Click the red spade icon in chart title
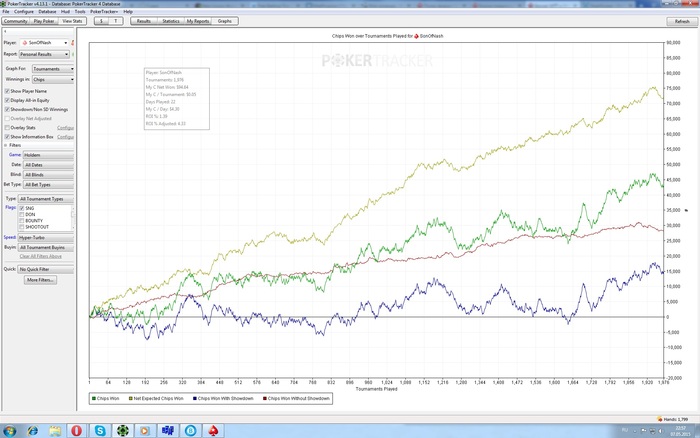 [x=416, y=36]
